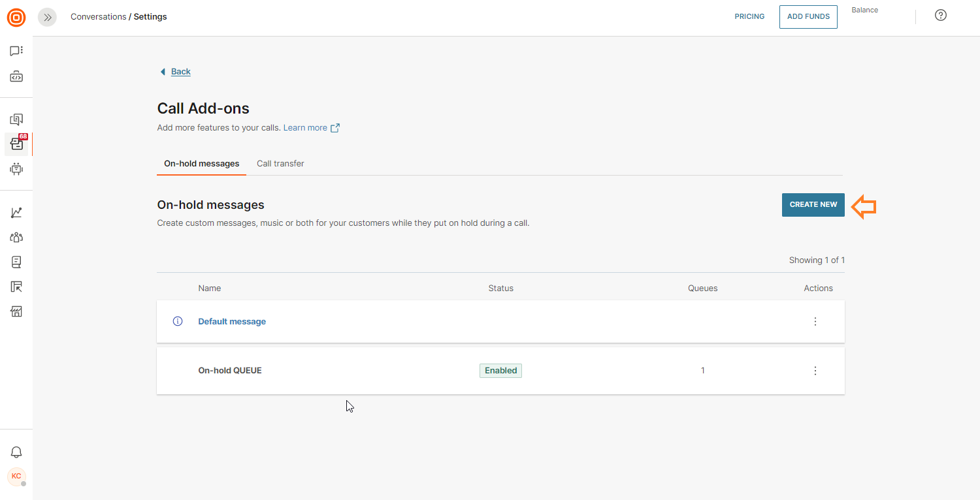This screenshot has height=500, width=980.
Task: Open the people/audience sidebar icon
Action: [x=16, y=238]
